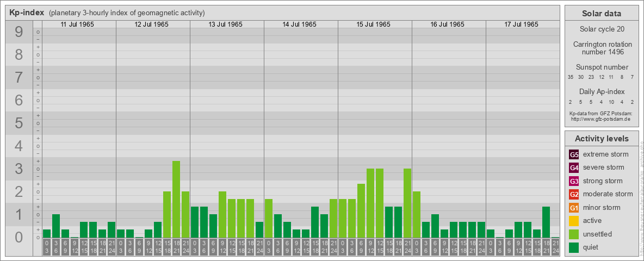Select the 15 Jul 1965 date header
The width and height of the screenshot is (644, 261).
(374, 24)
